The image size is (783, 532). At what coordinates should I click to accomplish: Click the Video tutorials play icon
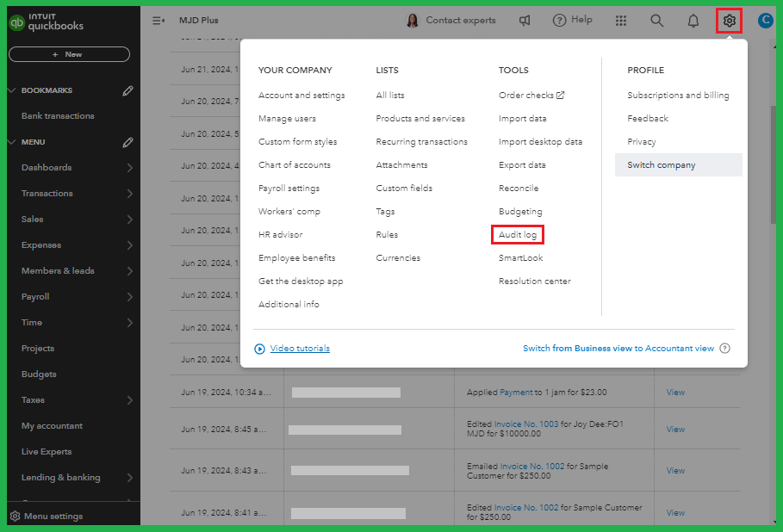[259, 349]
